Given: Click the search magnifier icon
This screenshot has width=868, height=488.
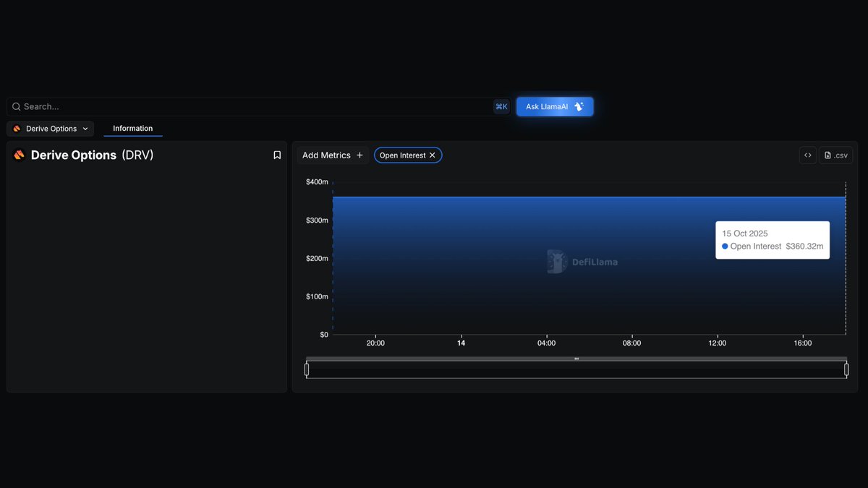Looking at the screenshot, I should click(16, 107).
